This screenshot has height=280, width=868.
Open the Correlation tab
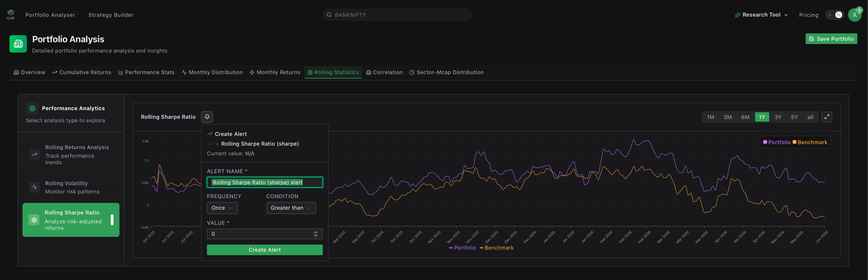coord(384,72)
